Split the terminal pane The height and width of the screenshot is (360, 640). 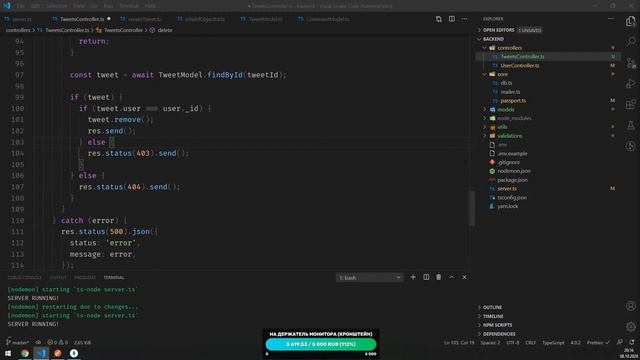426,277
